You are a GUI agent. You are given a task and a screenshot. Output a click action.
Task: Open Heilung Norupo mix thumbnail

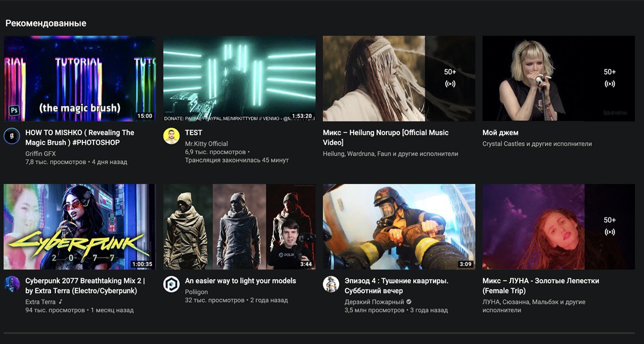(398, 78)
